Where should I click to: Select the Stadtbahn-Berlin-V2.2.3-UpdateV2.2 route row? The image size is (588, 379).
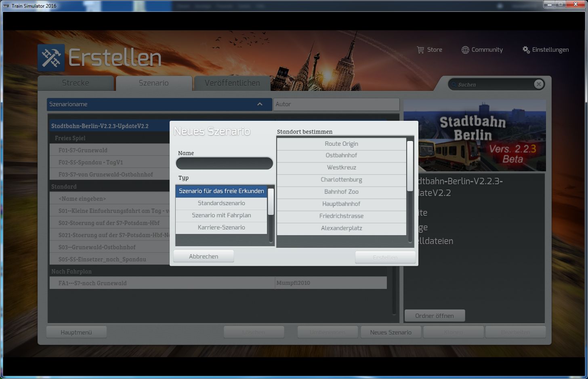tap(109, 126)
